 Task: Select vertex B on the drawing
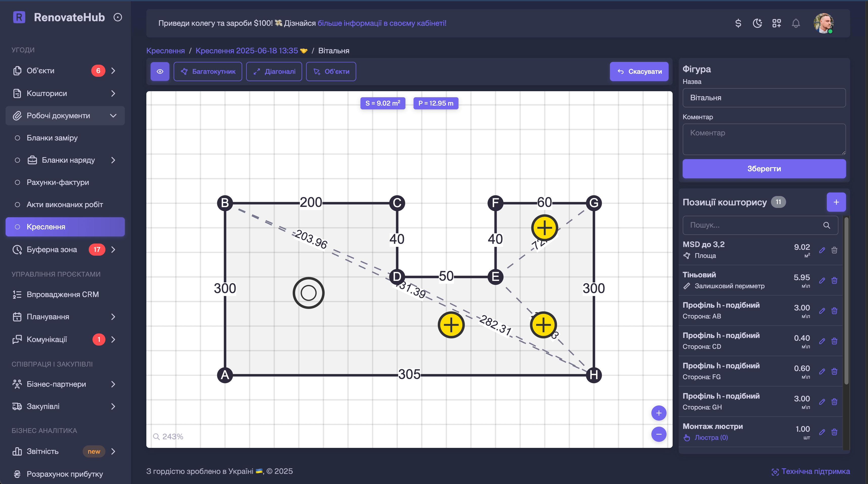click(x=225, y=203)
